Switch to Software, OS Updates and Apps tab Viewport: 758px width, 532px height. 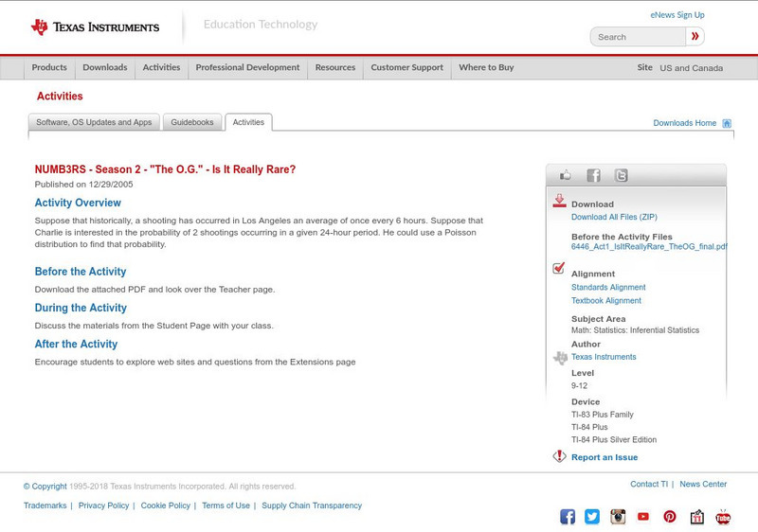pos(94,122)
